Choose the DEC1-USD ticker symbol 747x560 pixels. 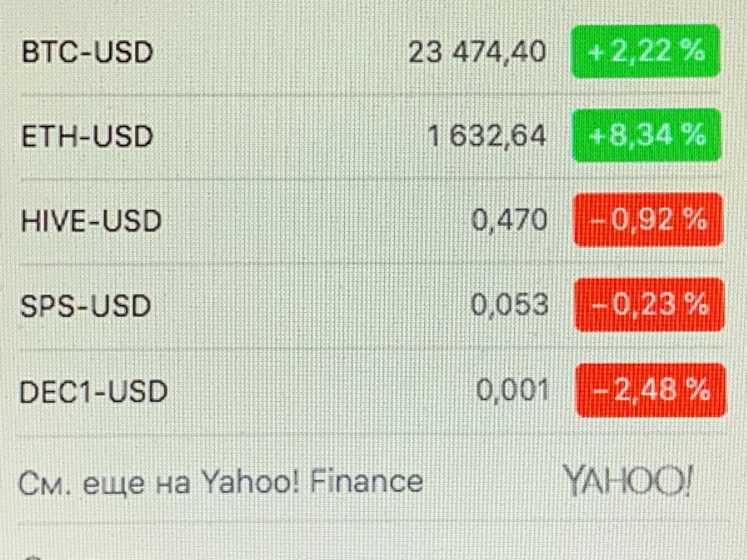point(93,391)
